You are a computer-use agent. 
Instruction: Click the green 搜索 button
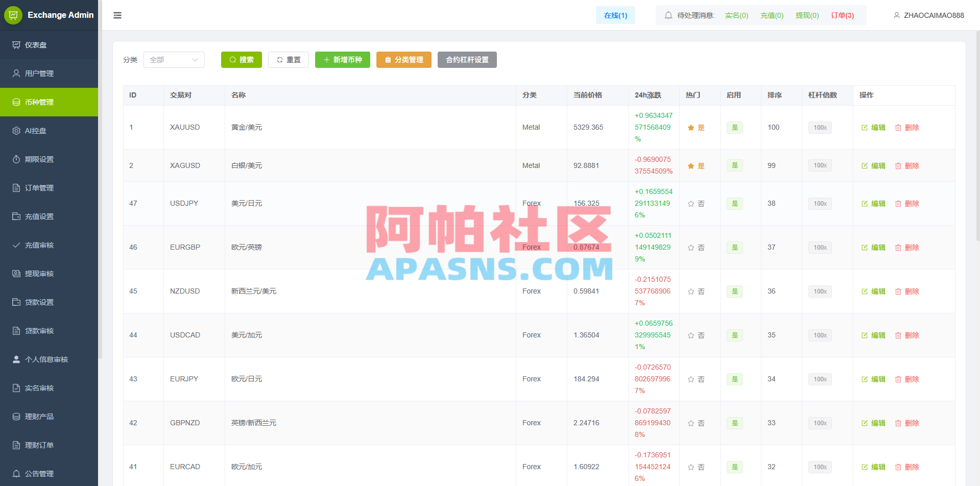(242, 60)
